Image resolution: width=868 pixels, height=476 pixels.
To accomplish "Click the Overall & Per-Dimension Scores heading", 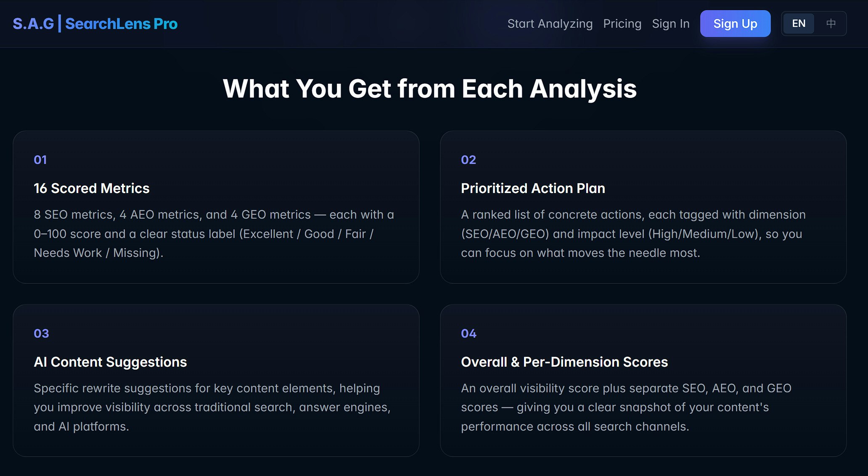I will click(564, 362).
